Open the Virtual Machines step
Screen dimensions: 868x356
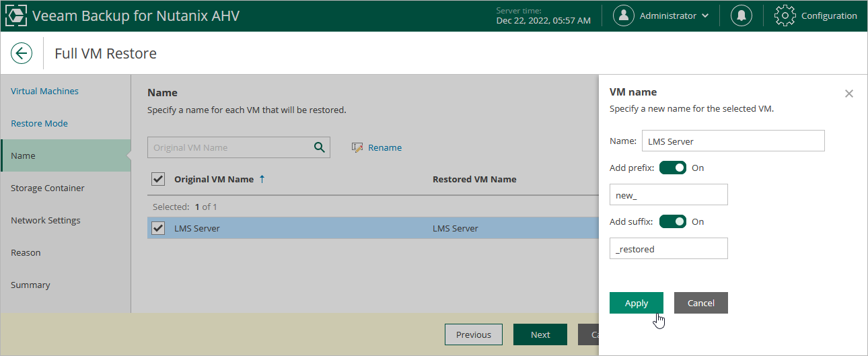coord(44,91)
